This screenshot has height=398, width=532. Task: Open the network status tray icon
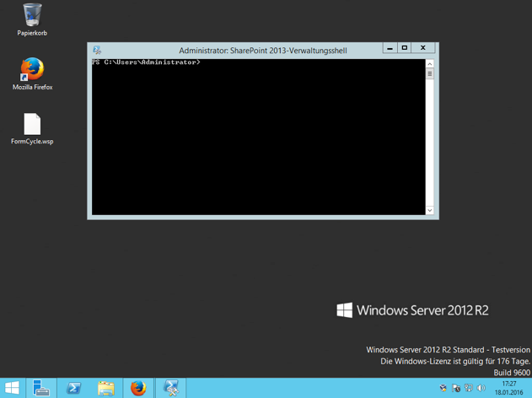[x=469, y=388]
